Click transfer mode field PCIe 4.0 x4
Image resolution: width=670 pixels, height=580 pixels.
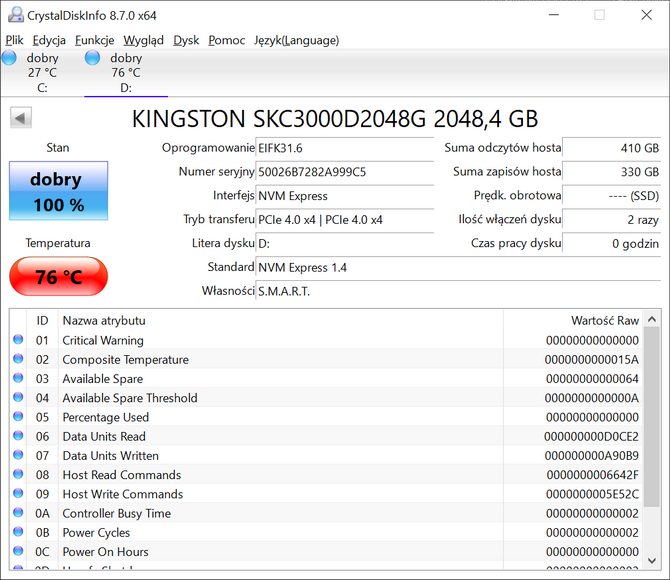tap(344, 220)
